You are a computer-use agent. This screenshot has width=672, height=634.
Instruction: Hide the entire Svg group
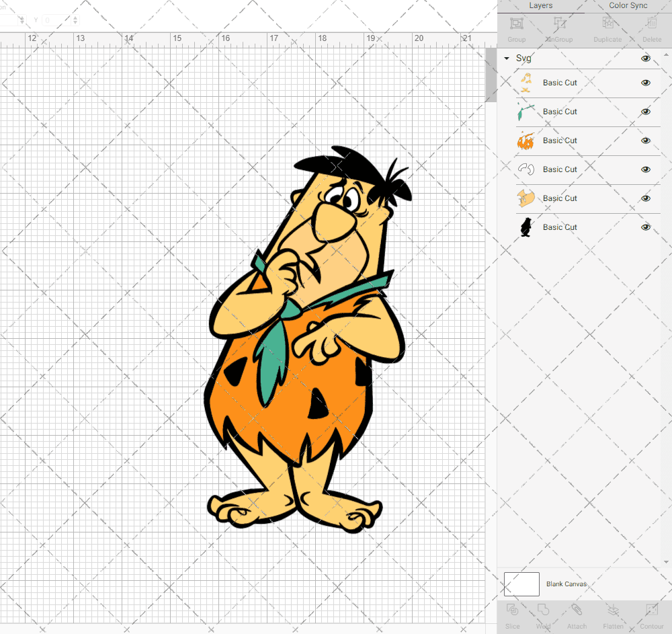(645, 58)
